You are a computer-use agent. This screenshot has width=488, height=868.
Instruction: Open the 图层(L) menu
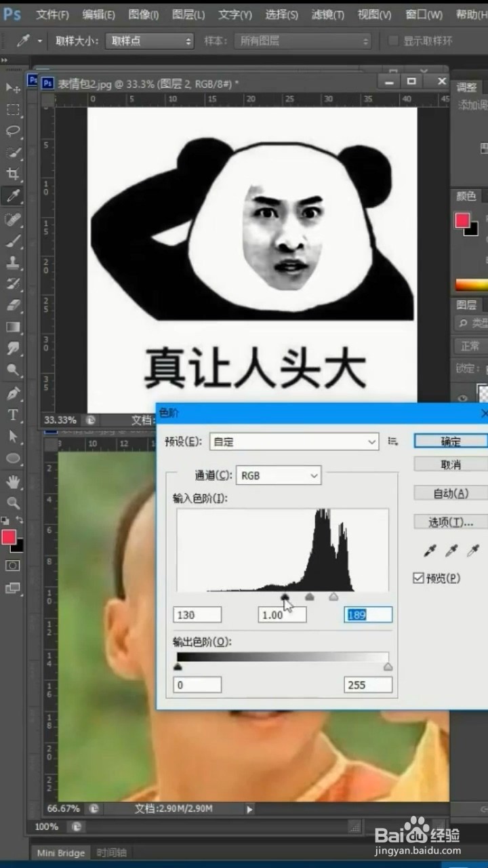coord(188,14)
